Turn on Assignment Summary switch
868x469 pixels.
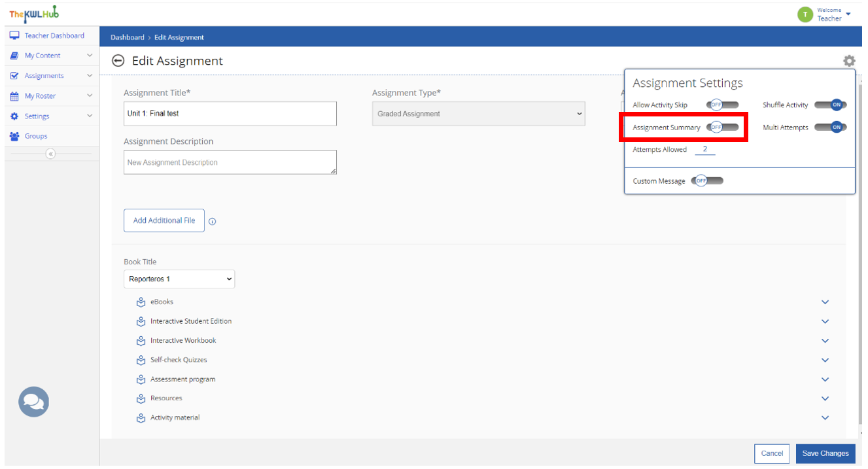(x=723, y=128)
